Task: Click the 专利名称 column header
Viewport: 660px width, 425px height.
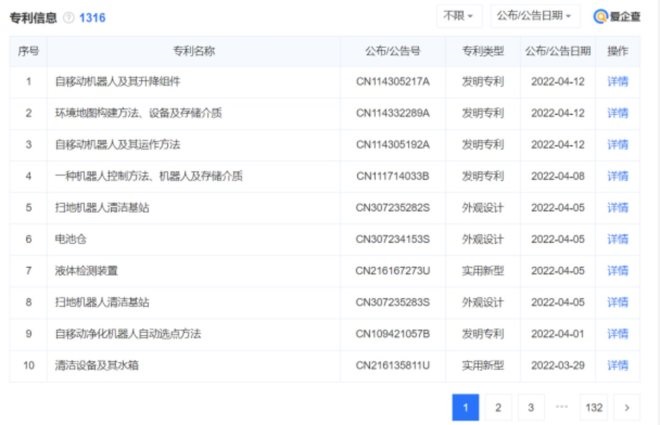Action: point(192,50)
